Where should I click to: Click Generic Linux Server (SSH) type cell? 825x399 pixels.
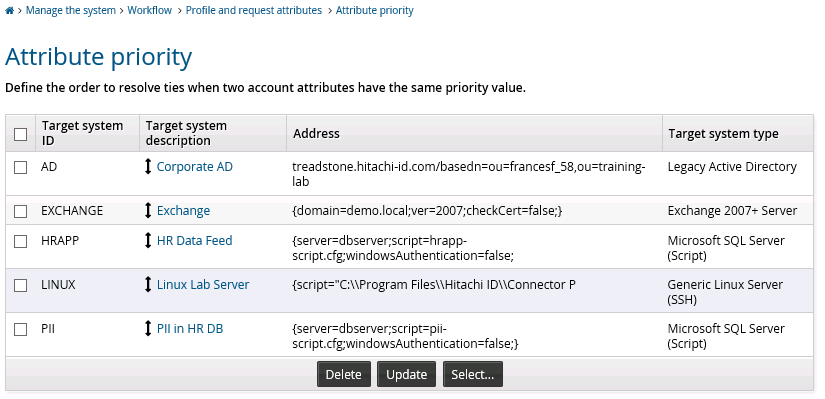[738, 292]
